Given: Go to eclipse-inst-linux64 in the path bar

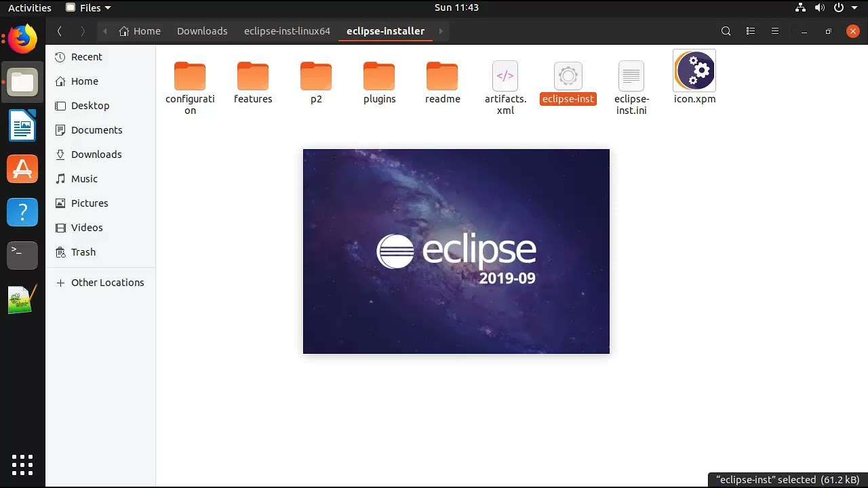Looking at the screenshot, I should 287,31.
